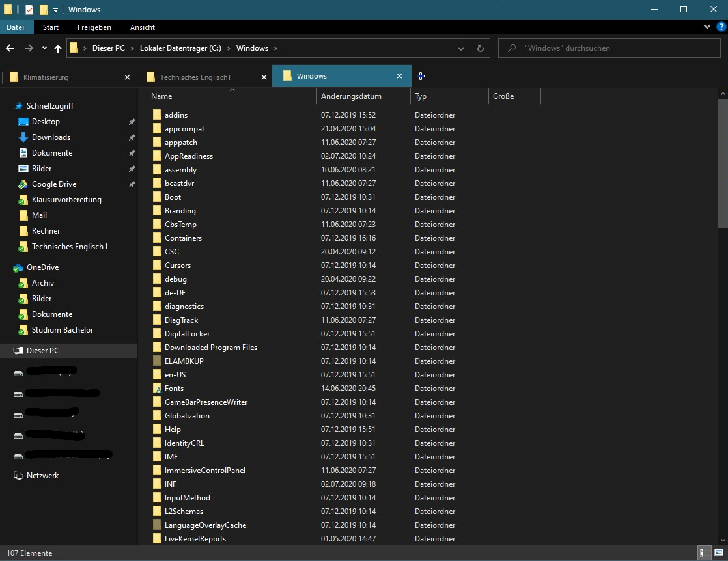
Task: Select Schnellzugriff in the navigation pane
Action: [x=49, y=106]
